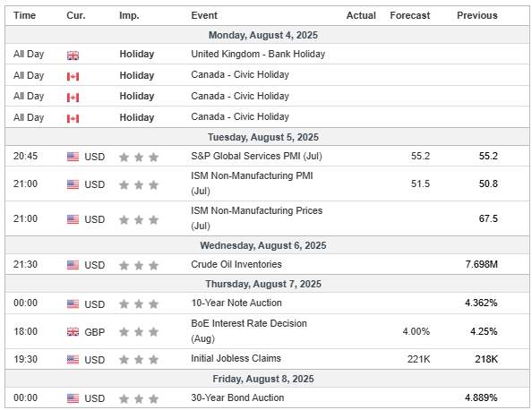Click the Event column header
Viewport: 532px width, 410px height.
[x=204, y=15]
